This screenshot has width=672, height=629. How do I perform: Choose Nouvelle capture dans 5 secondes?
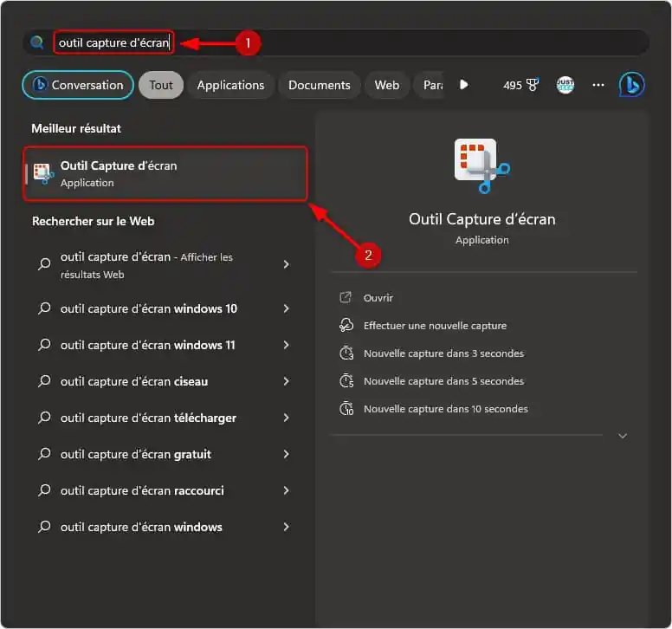pyautogui.click(x=443, y=380)
